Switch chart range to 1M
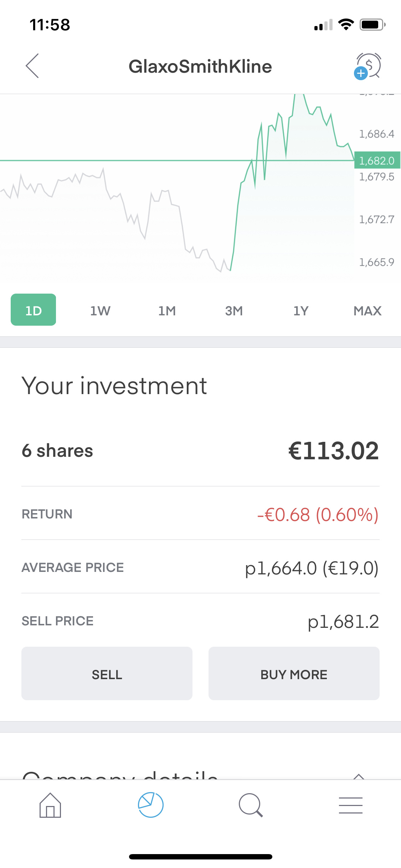Image resolution: width=401 pixels, height=868 pixels. click(167, 311)
